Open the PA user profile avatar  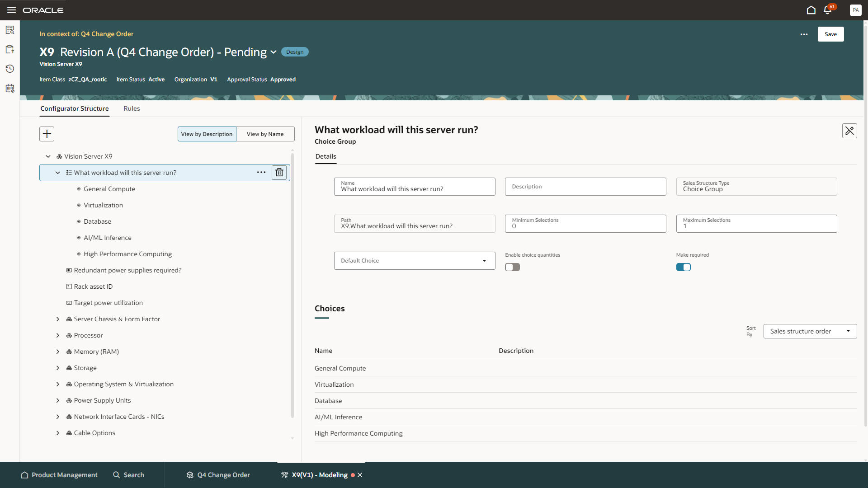point(855,10)
